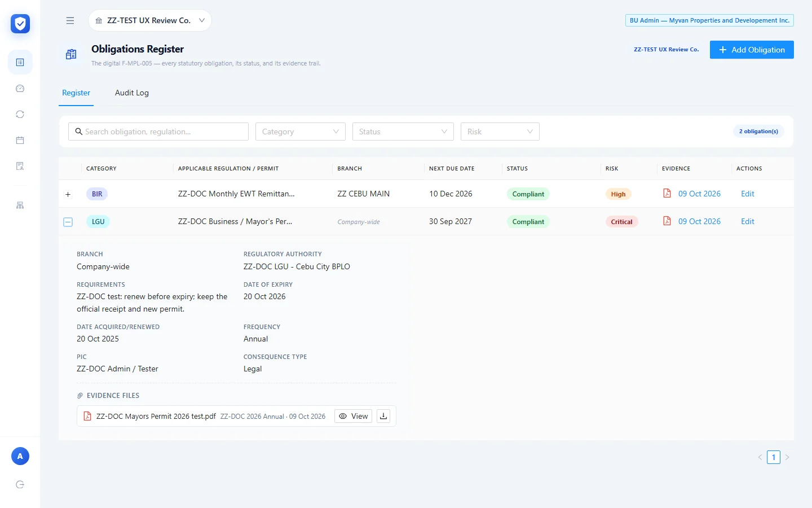
Task: Click the PDF icon in the LGU row
Action: coord(667,221)
